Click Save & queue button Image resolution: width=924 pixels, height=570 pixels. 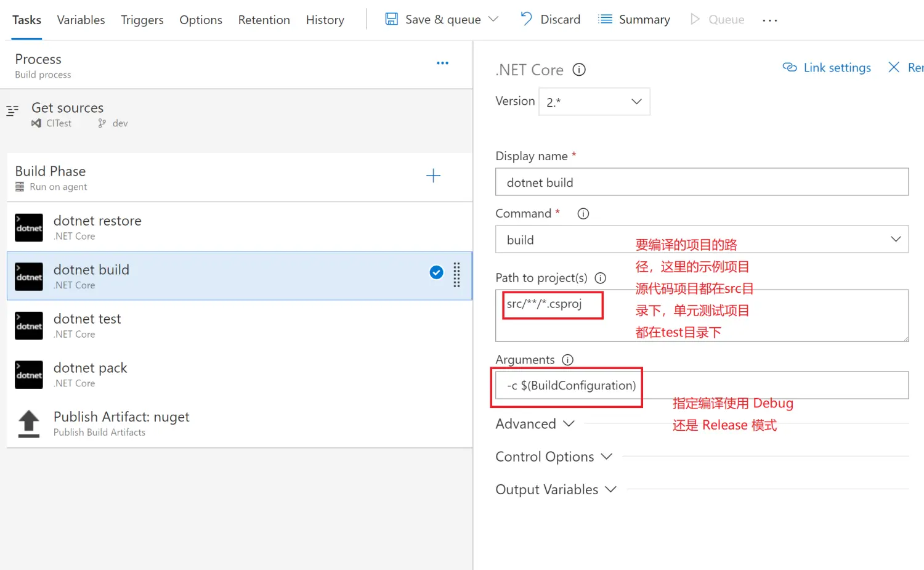(x=433, y=19)
